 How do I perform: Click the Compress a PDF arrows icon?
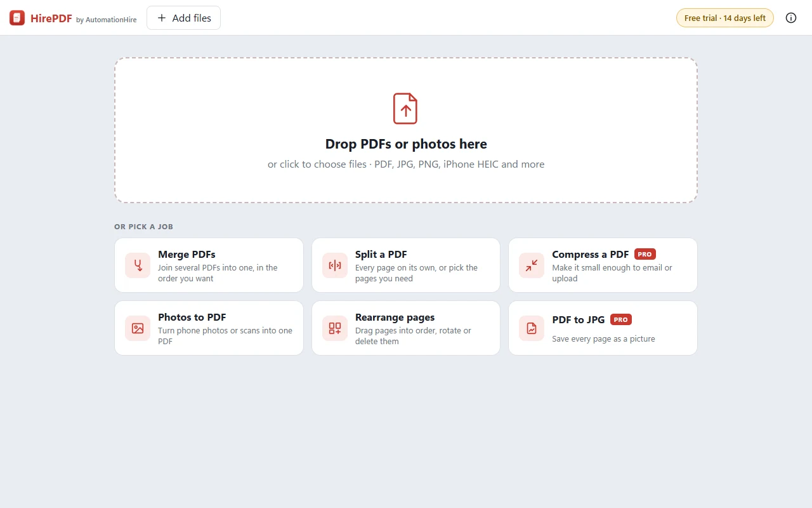(x=532, y=265)
